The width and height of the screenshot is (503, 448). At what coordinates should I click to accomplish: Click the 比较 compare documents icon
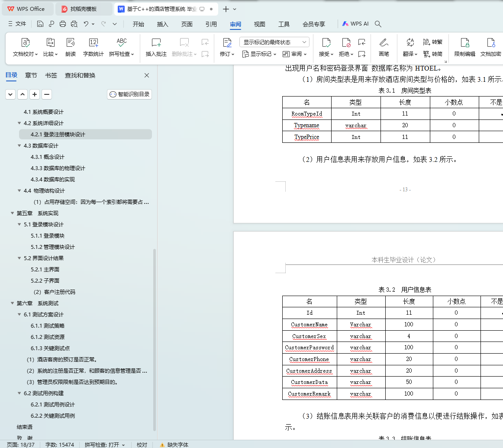(x=50, y=47)
